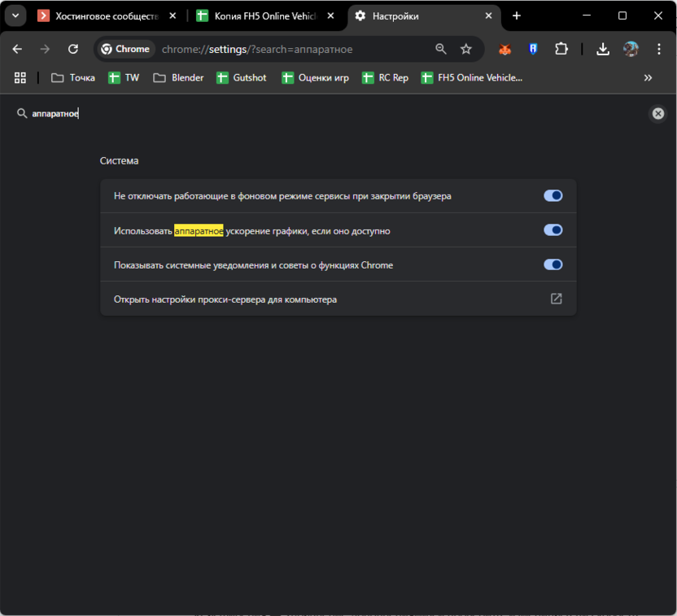Open the TW bookmark
Screen dimensions: 677x616
pos(124,77)
